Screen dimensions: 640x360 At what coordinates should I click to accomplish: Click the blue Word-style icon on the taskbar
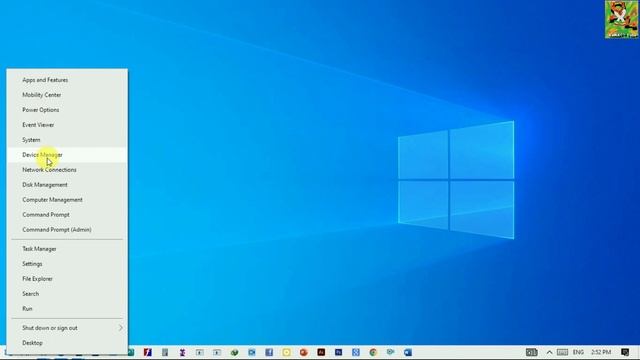pos(408,352)
